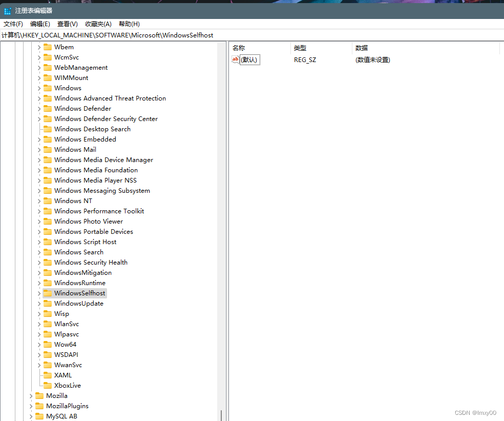Click the Windows Defender folder icon
Image resolution: width=504 pixels, height=421 pixels.
coord(48,109)
